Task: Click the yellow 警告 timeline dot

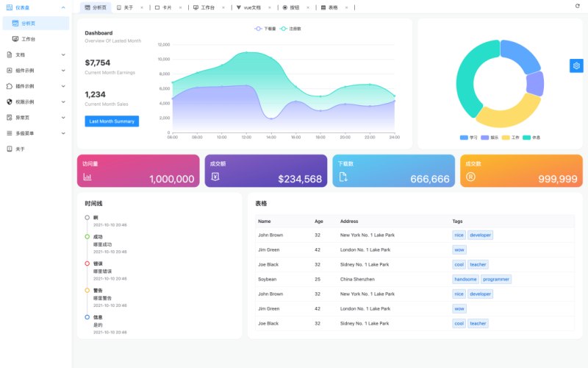Action: pos(87,291)
